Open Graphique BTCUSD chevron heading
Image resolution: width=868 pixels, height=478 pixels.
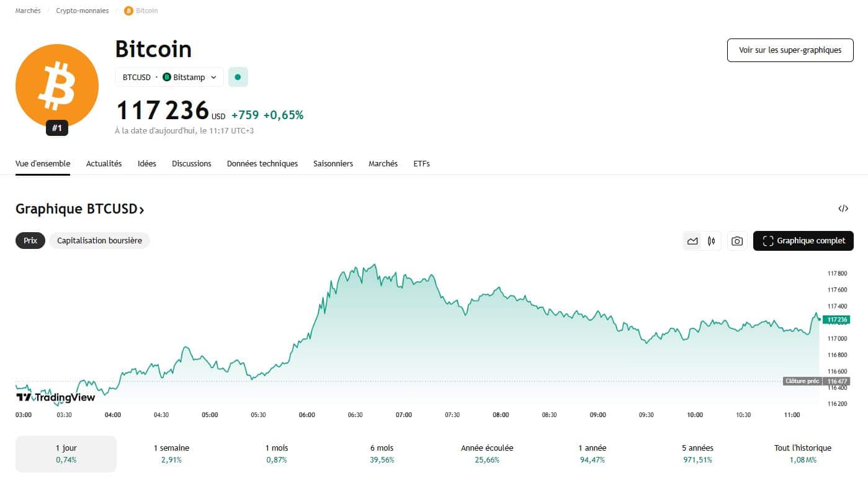(x=80, y=209)
